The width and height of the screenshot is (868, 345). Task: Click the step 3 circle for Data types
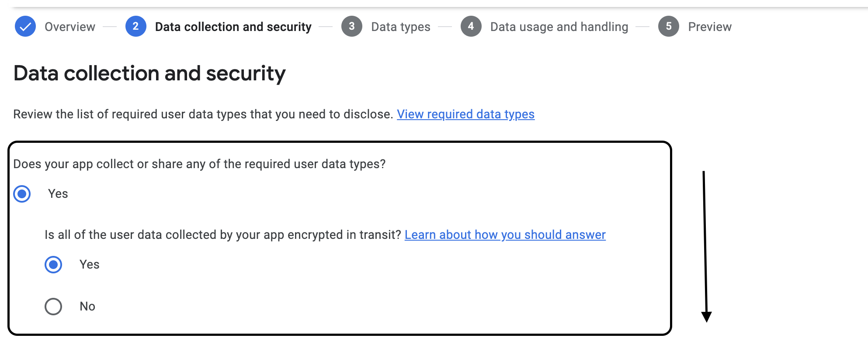tap(352, 26)
